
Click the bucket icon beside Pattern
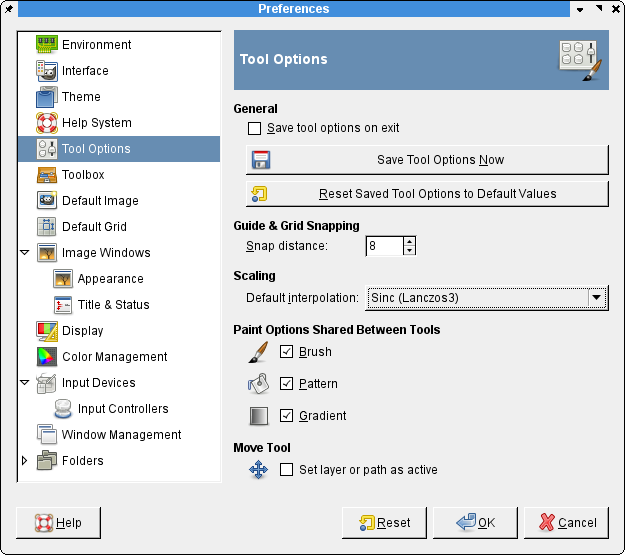(x=258, y=384)
